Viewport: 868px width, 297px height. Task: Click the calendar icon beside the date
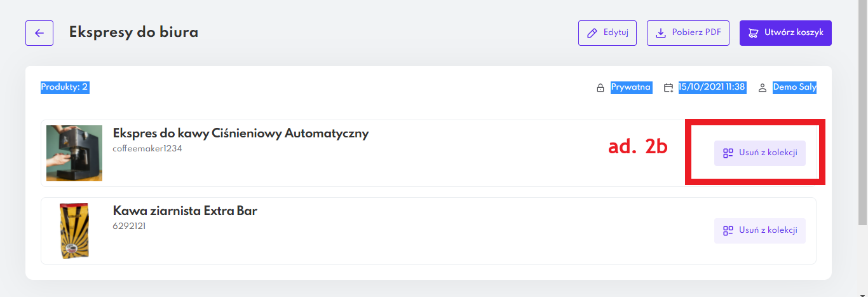668,88
